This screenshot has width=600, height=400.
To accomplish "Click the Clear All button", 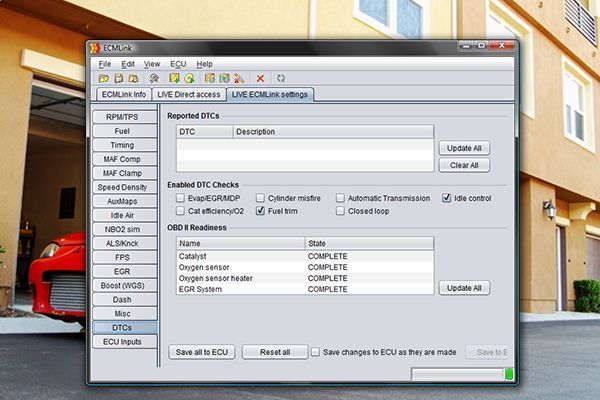I will pyautogui.click(x=464, y=165).
